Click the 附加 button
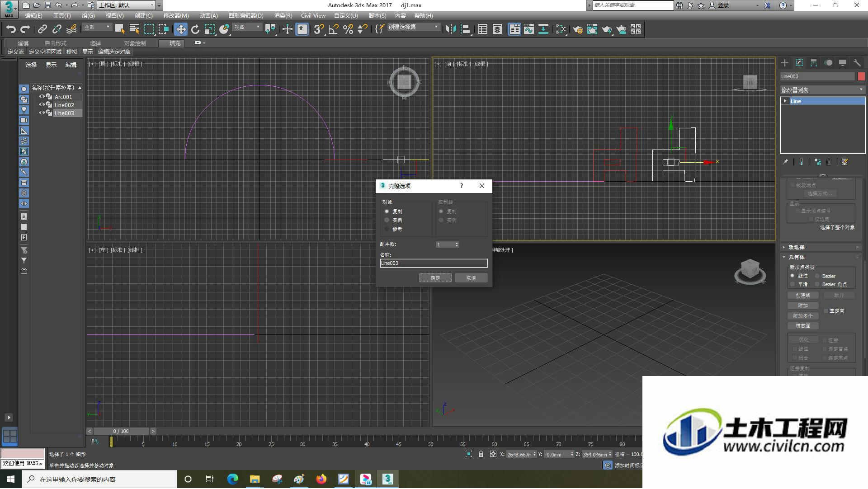 803,306
